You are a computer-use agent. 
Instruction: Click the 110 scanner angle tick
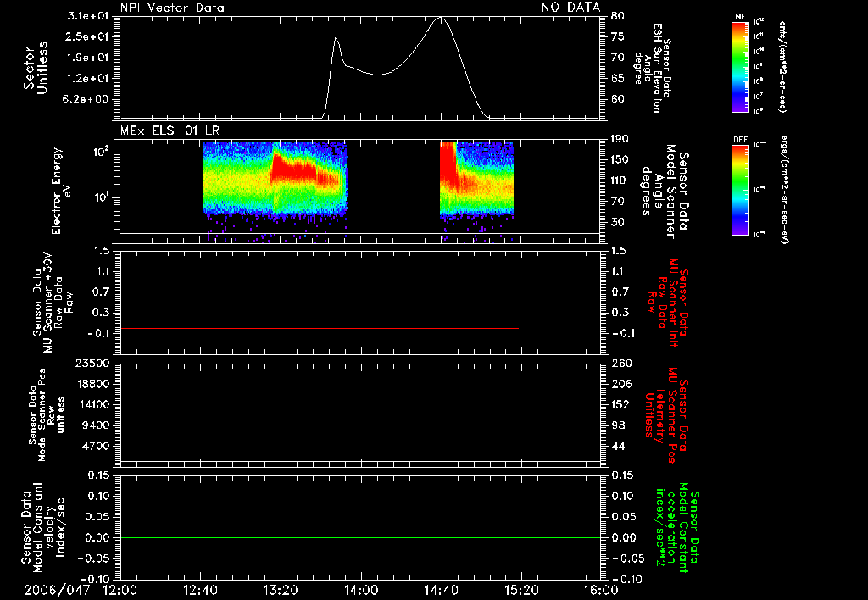pyautogui.click(x=620, y=181)
